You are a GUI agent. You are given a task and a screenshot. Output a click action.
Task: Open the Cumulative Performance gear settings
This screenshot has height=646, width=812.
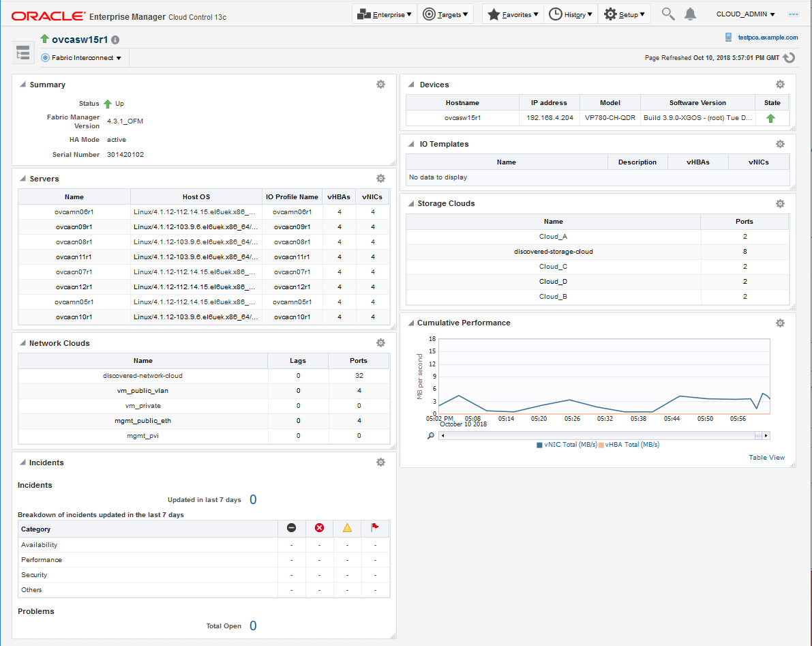[x=780, y=323]
